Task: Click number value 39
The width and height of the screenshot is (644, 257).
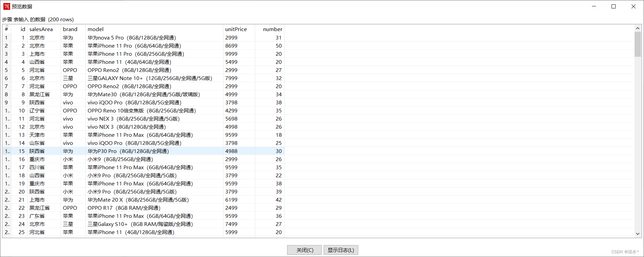Action: pos(279,191)
